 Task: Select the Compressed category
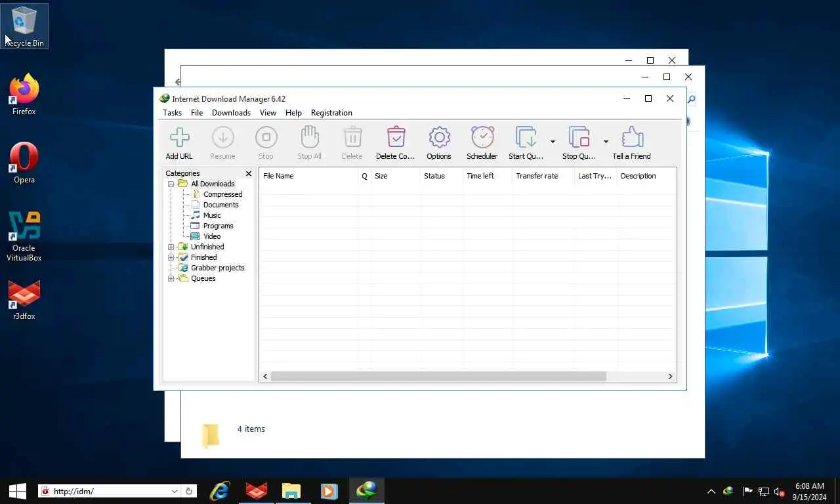pyautogui.click(x=222, y=194)
